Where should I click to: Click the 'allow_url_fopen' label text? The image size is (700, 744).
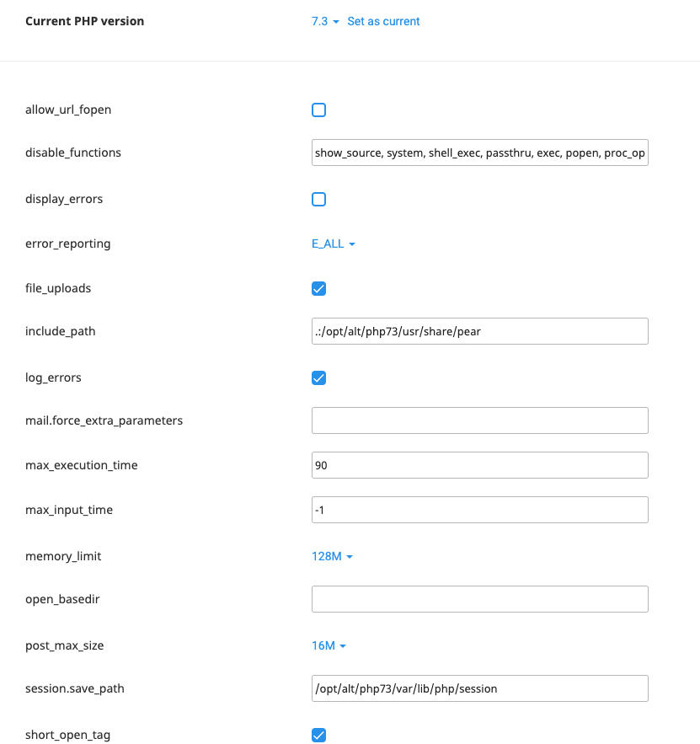(x=68, y=110)
